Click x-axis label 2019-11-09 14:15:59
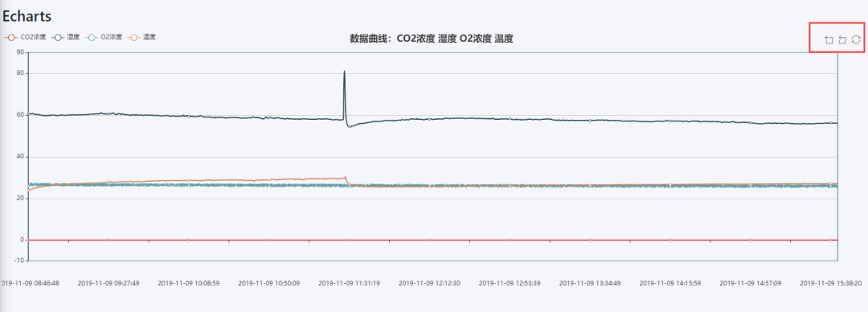 click(x=670, y=282)
